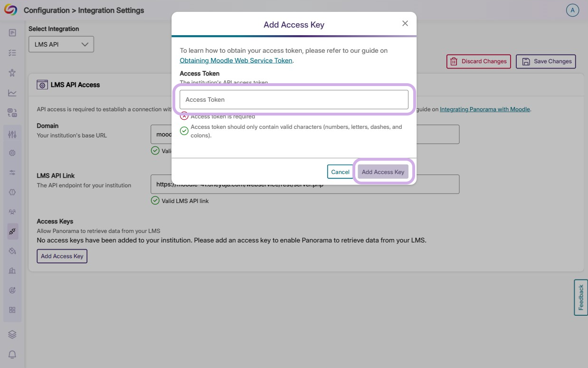Click the 'LMS API Access' panel heading
Viewport: 588px width, 368px height.
coord(76,85)
